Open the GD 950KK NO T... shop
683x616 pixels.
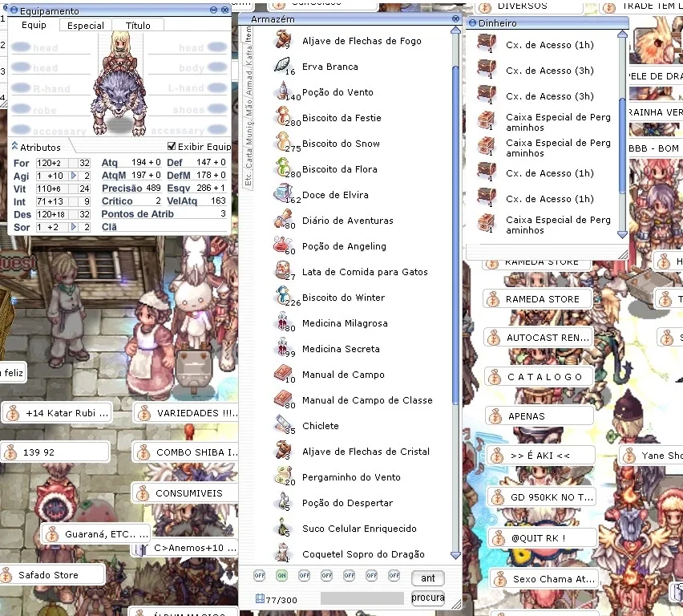[541, 497]
